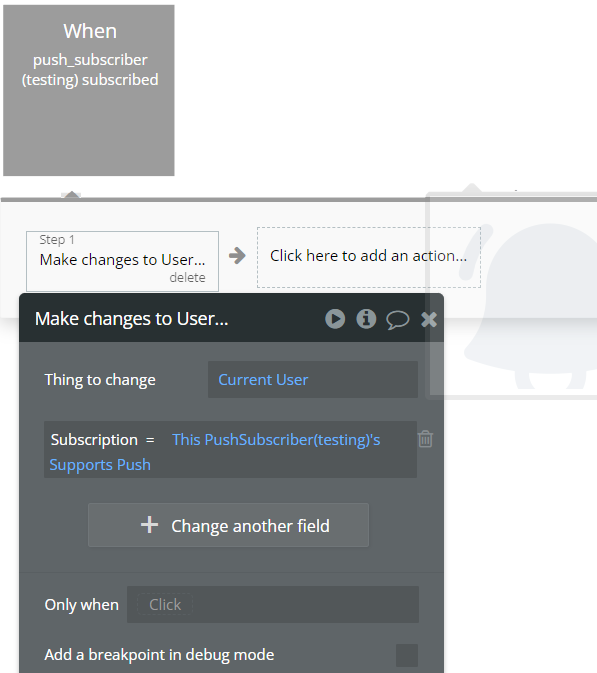Click here to add an action box
Image resolution: width=597 pixels, height=673 pixels.
point(369,257)
